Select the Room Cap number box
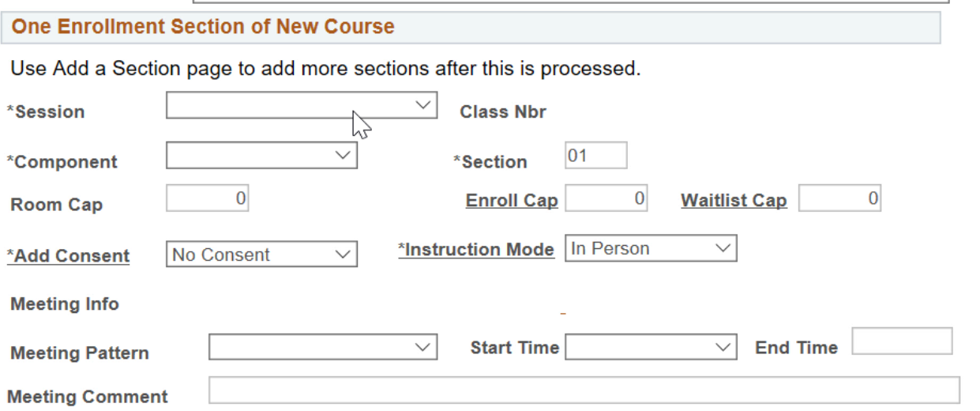This screenshot has height=411, width=980. (x=208, y=198)
